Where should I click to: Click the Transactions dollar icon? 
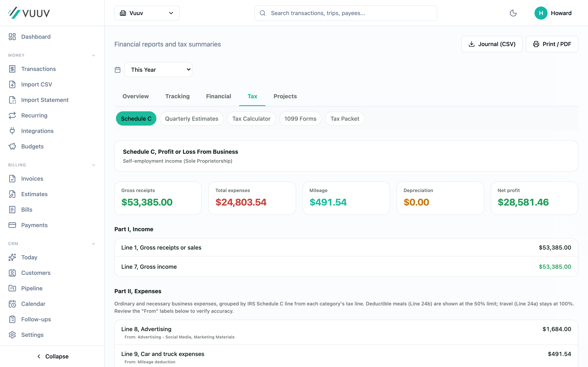pos(12,69)
